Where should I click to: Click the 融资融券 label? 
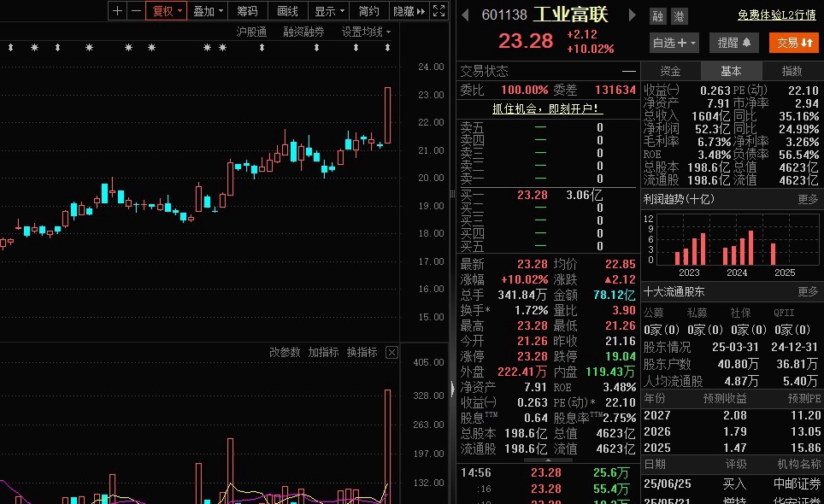click(x=303, y=32)
